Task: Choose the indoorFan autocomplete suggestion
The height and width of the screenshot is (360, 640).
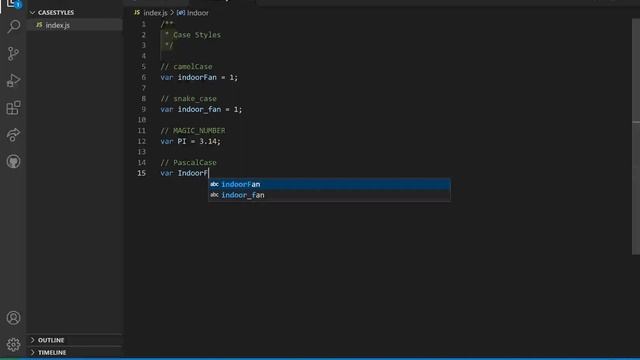Action: [329, 184]
